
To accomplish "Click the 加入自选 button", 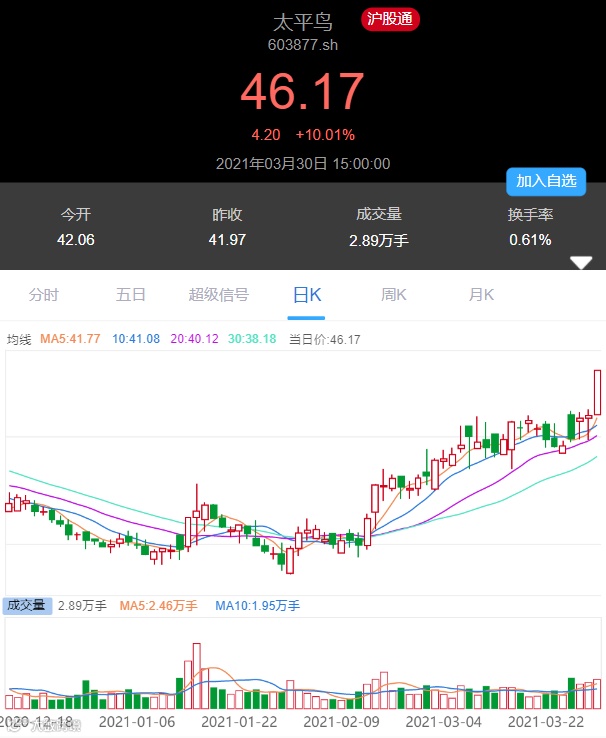I will 546,181.
